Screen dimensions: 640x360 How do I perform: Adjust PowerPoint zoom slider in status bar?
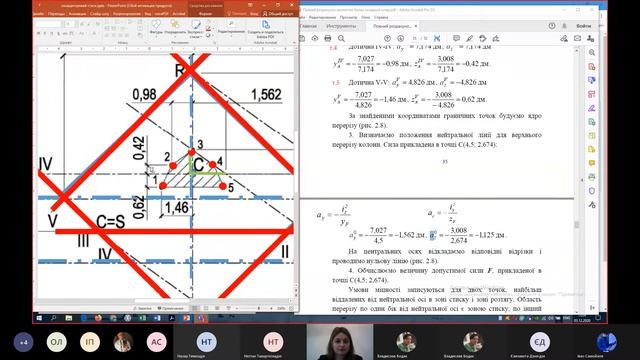click(260, 309)
